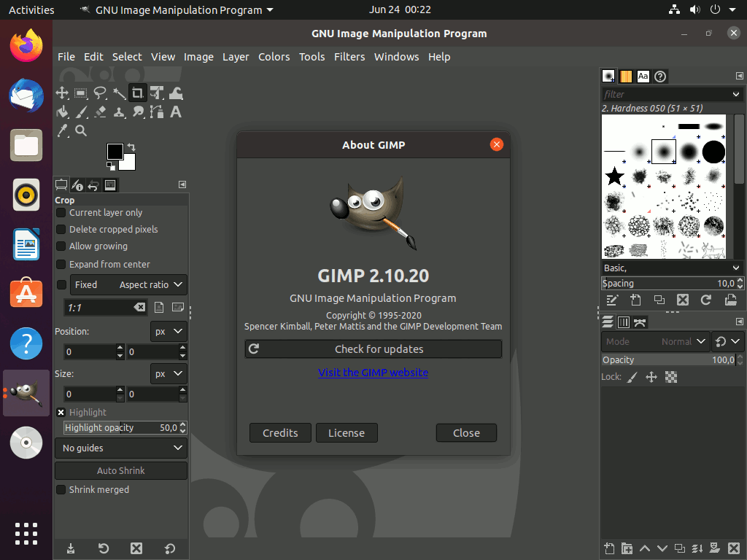The width and height of the screenshot is (747, 560).
Task: Toggle the lock alpha channel checkerboard icon
Action: 671,378
